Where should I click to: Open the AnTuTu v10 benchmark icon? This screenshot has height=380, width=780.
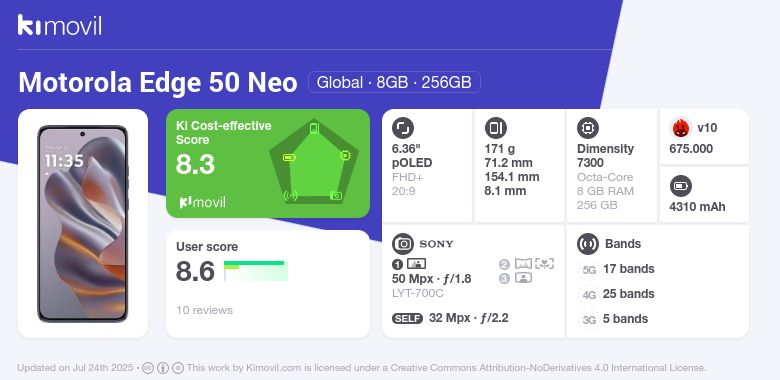[x=681, y=128]
